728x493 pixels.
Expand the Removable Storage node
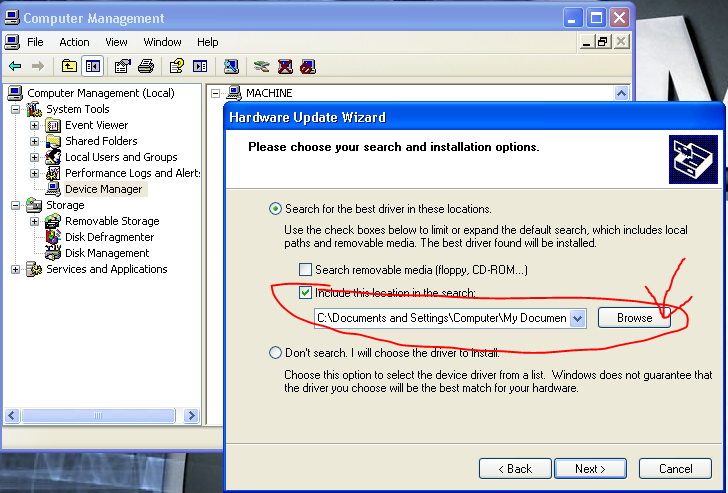point(34,221)
